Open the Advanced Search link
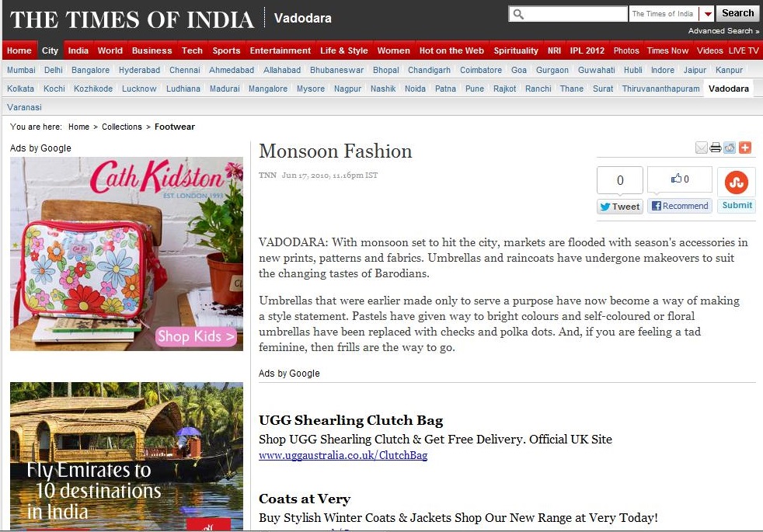Screen dimensions: 763x532 723,30
